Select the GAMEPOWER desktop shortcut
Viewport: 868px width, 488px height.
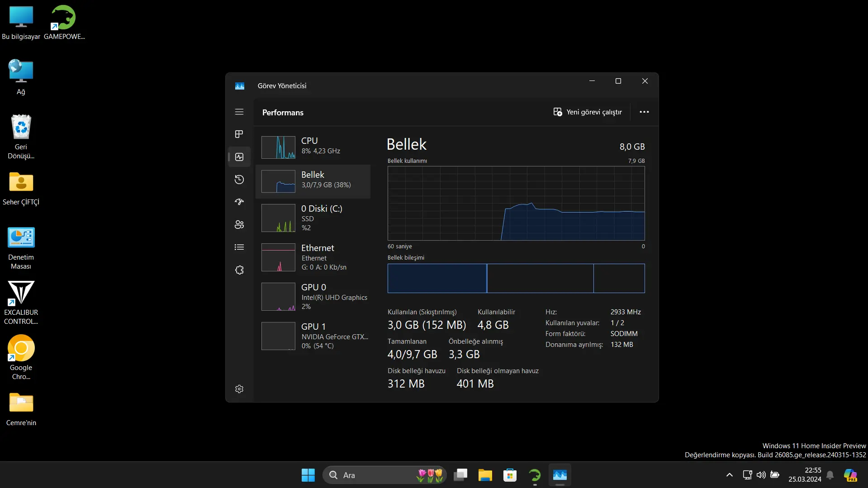click(64, 23)
